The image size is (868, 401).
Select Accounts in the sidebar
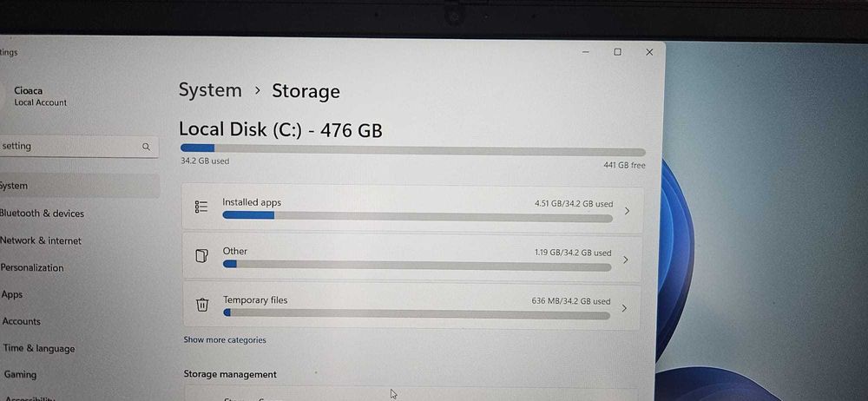[x=22, y=321]
